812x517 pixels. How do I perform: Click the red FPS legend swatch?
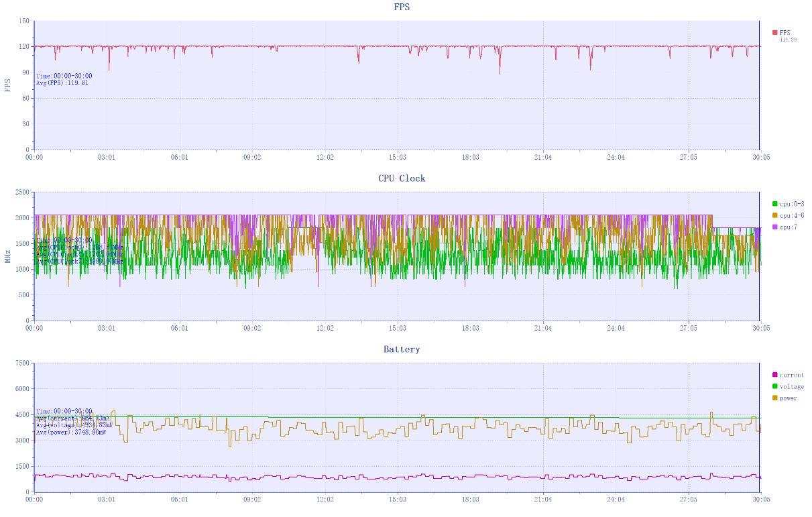(x=774, y=32)
